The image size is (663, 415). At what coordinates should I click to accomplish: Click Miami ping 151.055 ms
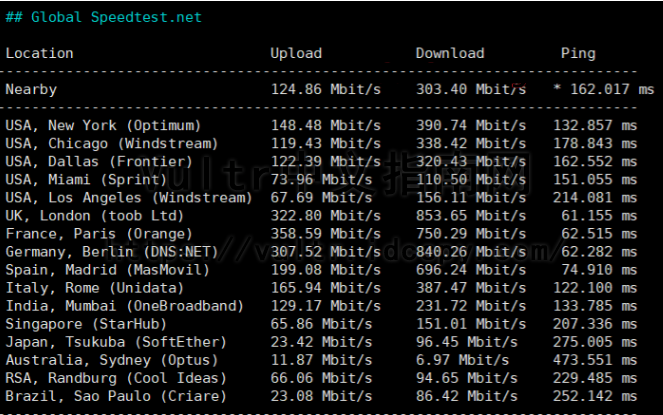595,180
